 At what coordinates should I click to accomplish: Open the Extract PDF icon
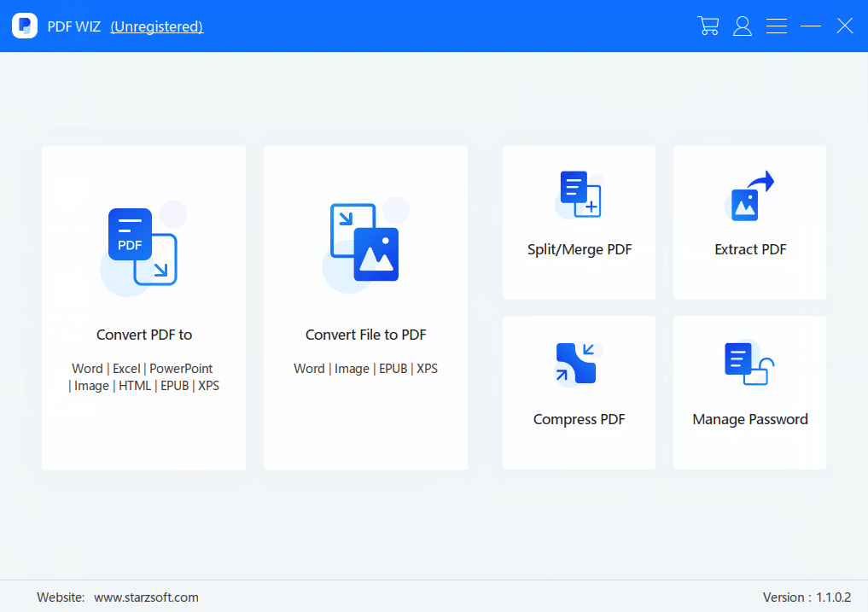[749, 196]
